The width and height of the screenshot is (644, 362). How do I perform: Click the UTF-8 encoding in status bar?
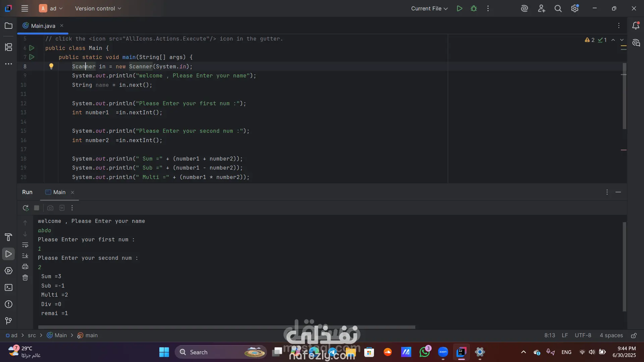coord(583,335)
